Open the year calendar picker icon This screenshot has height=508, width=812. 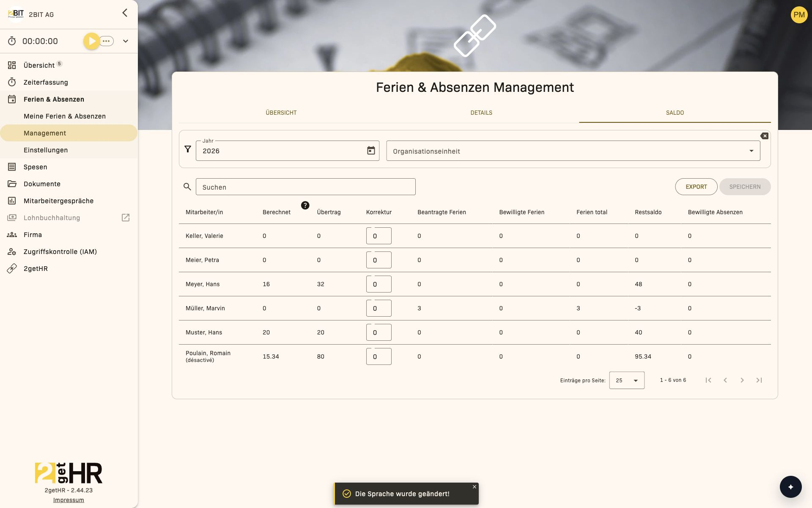pos(371,151)
